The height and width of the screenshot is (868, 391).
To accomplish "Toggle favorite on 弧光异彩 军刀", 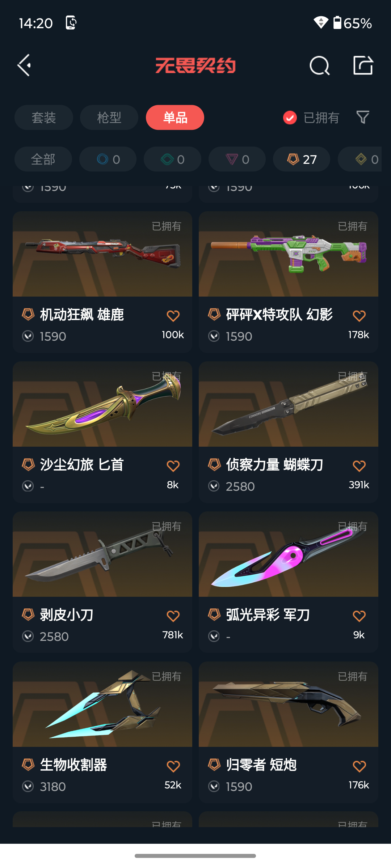I will point(359,616).
